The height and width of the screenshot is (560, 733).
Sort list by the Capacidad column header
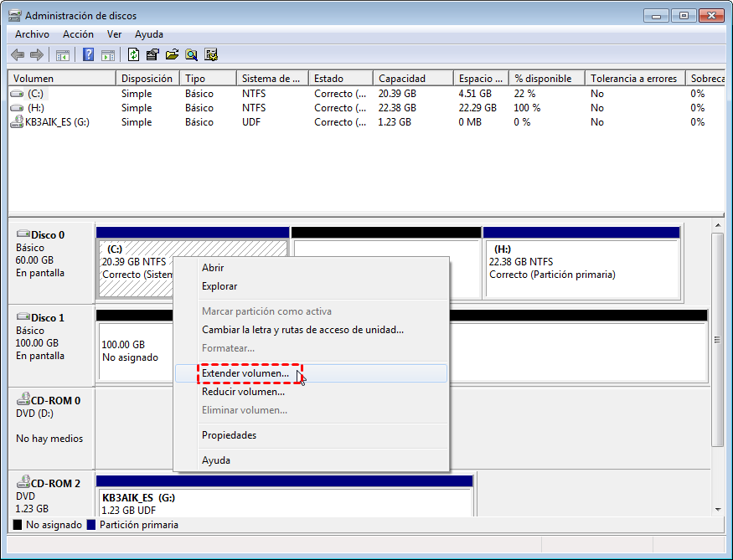401,79
